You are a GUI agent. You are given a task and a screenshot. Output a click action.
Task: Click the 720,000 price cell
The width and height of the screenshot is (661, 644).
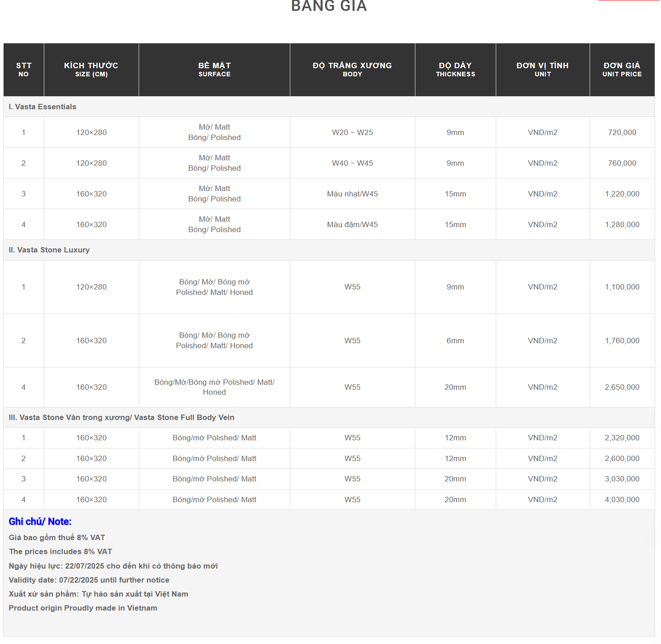(x=622, y=132)
